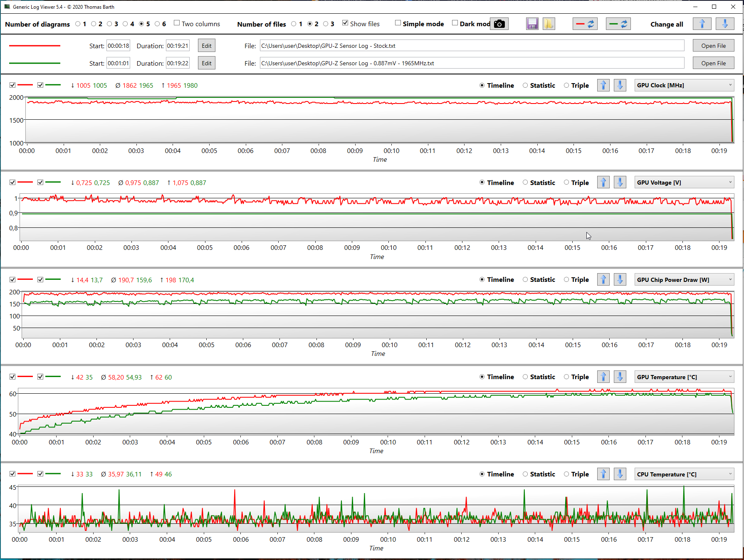
Task: Swap red line style toolbar button
Action: pyautogui.click(x=585, y=24)
